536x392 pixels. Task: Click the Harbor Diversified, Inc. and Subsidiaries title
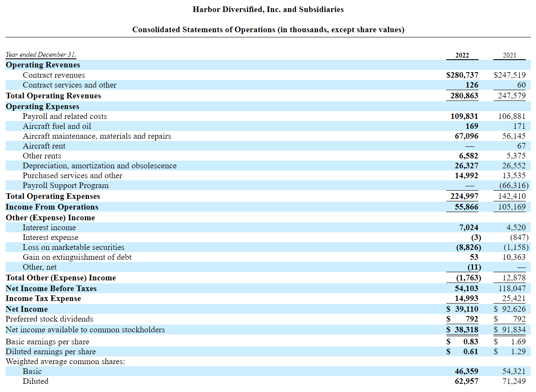pyautogui.click(x=268, y=9)
